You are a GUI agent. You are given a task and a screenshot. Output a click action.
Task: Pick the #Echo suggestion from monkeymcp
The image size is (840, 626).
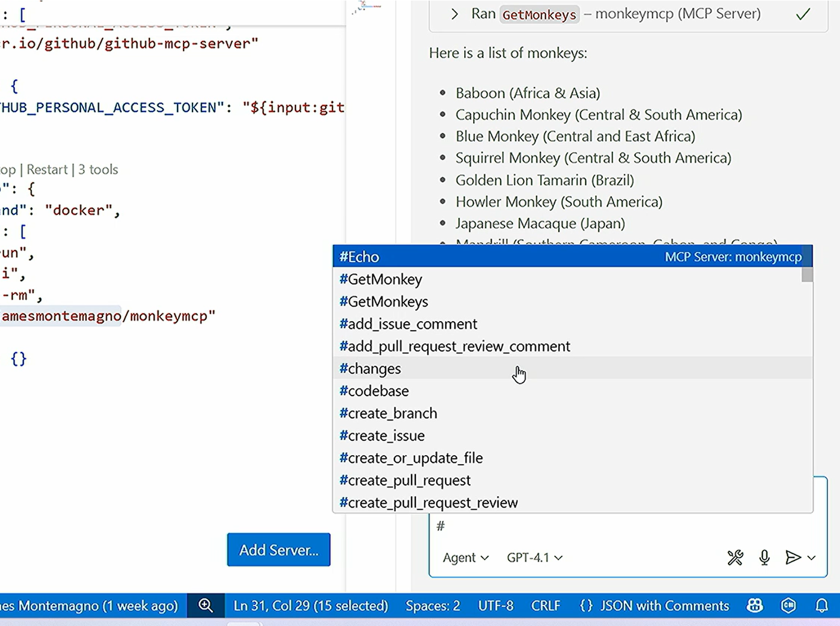click(x=359, y=257)
